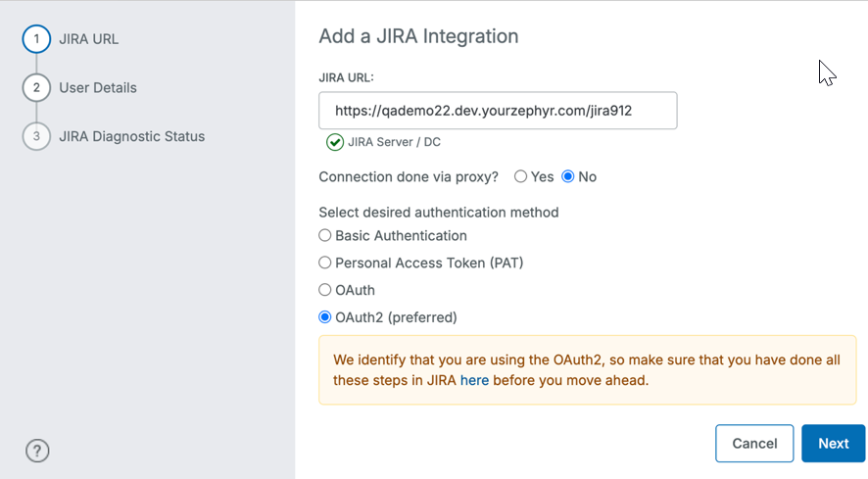Click the step 2 circle icon

pos(36,88)
